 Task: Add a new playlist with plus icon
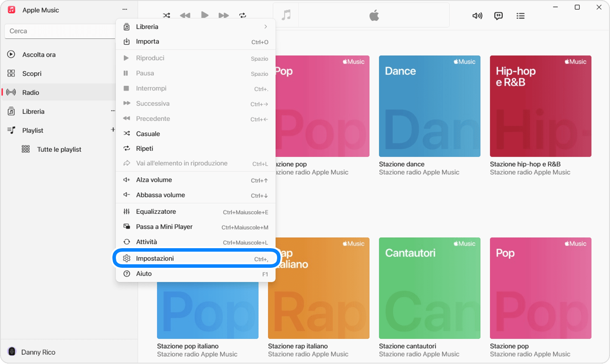pos(113,130)
